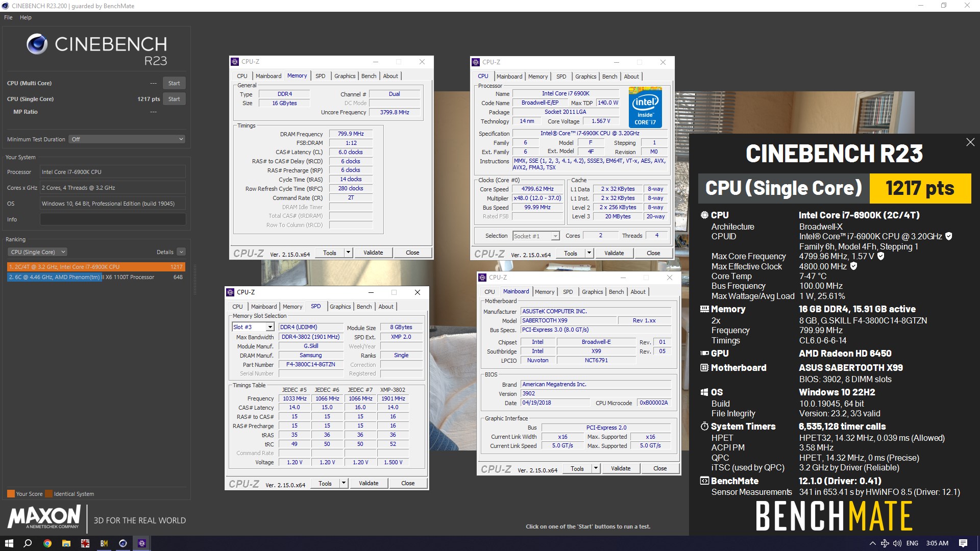Expand Tools arrow in the CPU-Z SPD window
This screenshot has height=551, width=980.
pos(344,483)
